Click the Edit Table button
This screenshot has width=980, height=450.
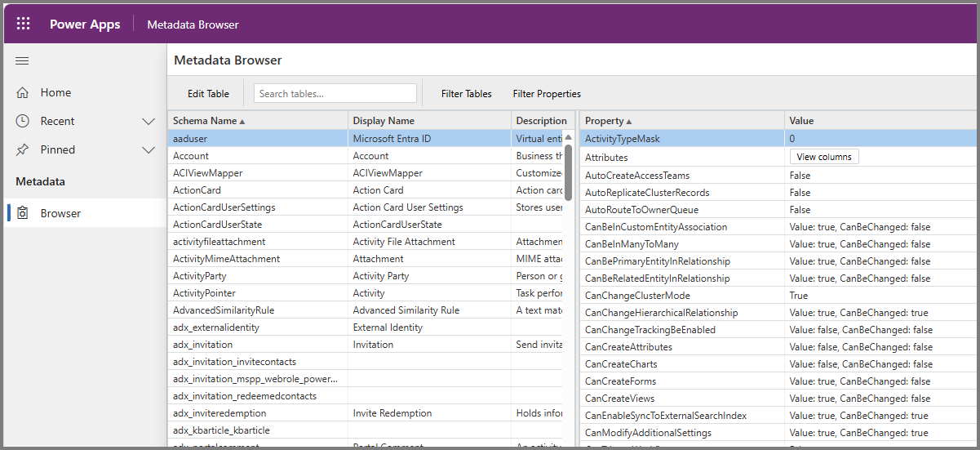(208, 94)
